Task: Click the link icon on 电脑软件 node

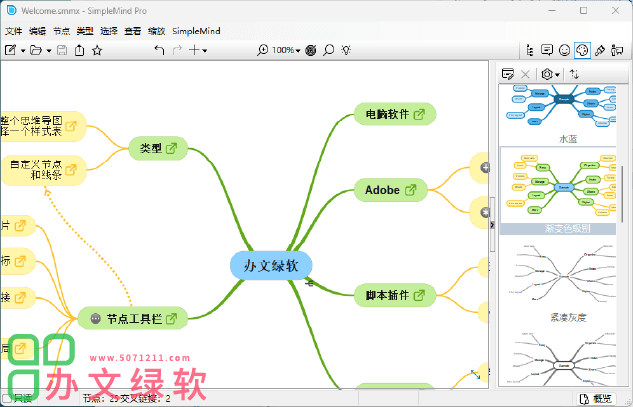Action: (x=419, y=114)
